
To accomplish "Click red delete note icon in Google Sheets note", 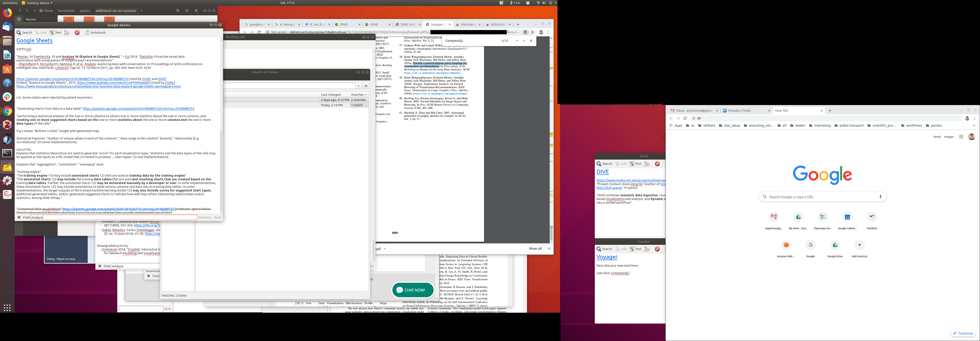I will pyautogui.click(x=77, y=33).
